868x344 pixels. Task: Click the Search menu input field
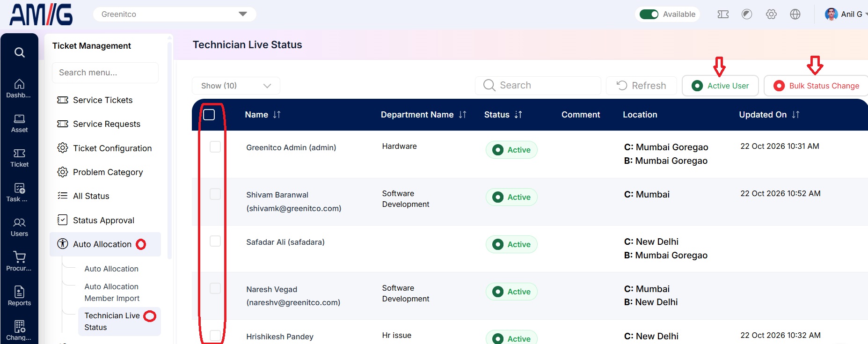[x=105, y=73]
